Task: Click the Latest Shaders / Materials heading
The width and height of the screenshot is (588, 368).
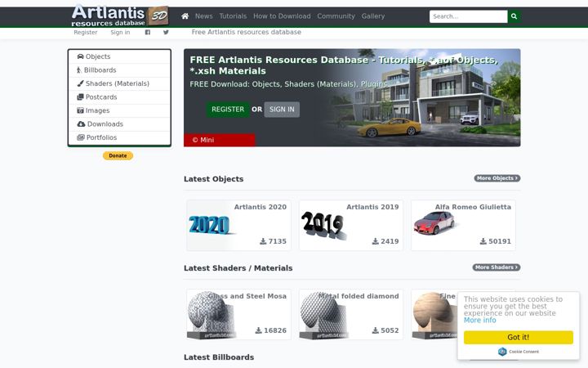Action: 238,268
